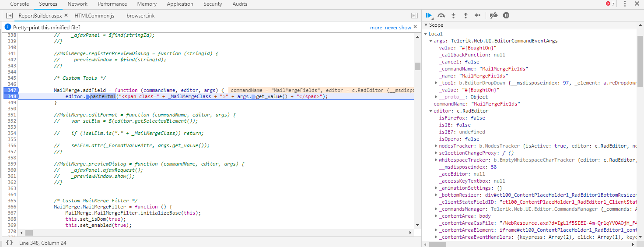Collapse the args object in scope

tap(431, 41)
